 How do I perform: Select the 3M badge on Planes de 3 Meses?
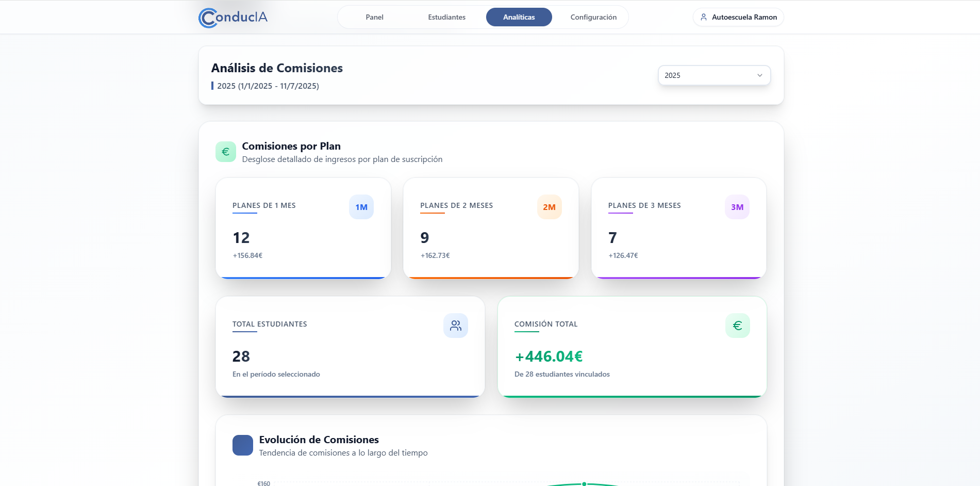coord(737,207)
